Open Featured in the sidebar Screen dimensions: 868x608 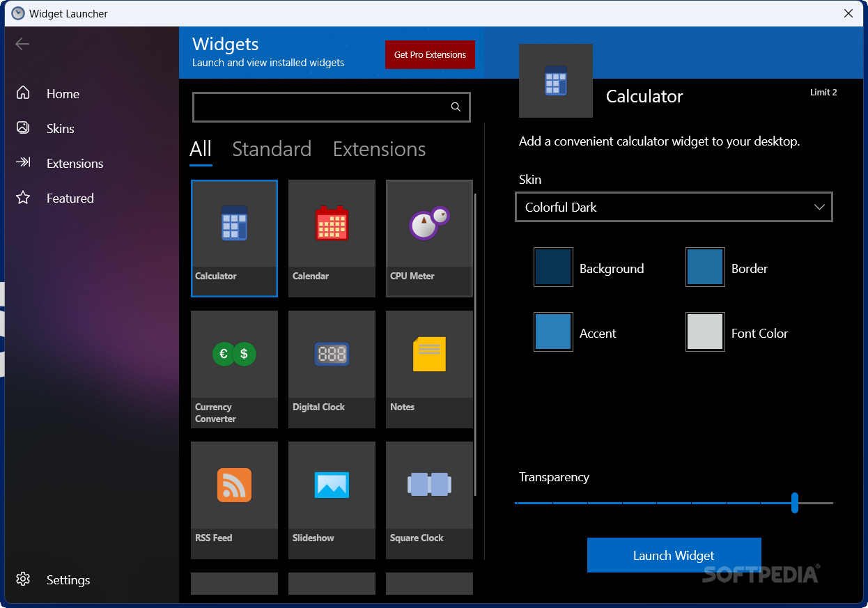(x=70, y=198)
